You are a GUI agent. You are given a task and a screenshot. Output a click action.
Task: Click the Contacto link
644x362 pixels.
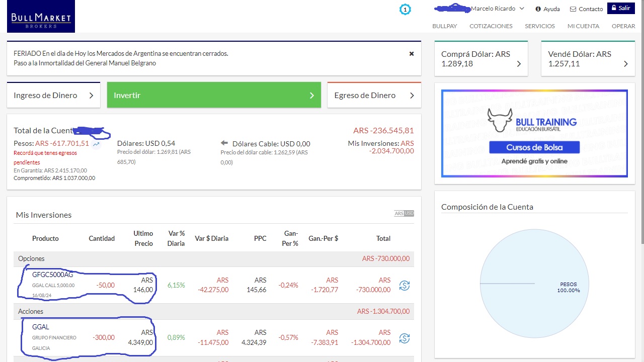[x=591, y=9]
